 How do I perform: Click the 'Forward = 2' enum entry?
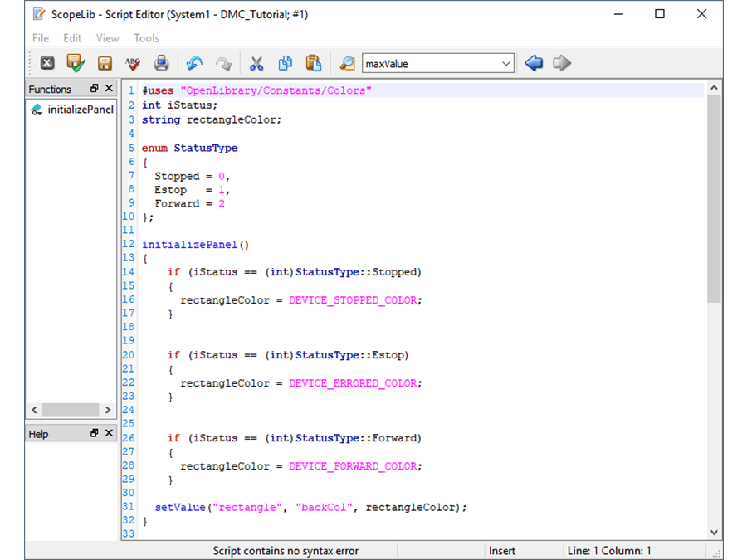[x=189, y=204]
